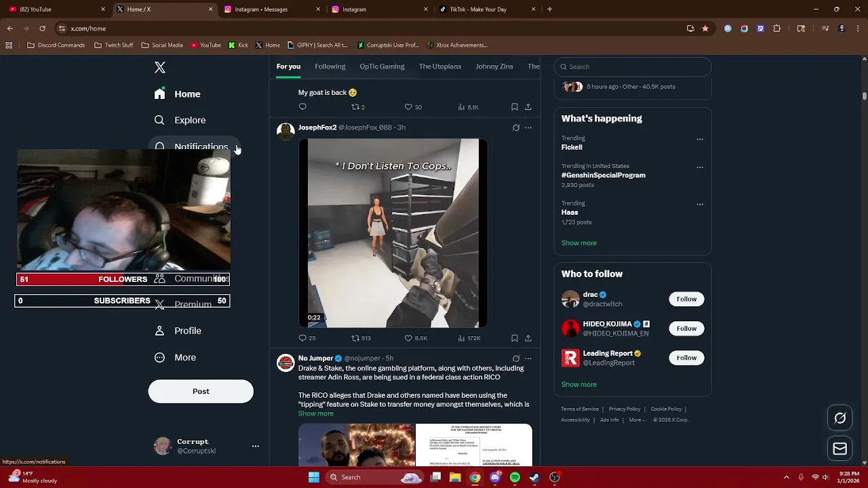Follow HIDEO_KOJIMA
868x488 pixels.
(x=686, y=328)
